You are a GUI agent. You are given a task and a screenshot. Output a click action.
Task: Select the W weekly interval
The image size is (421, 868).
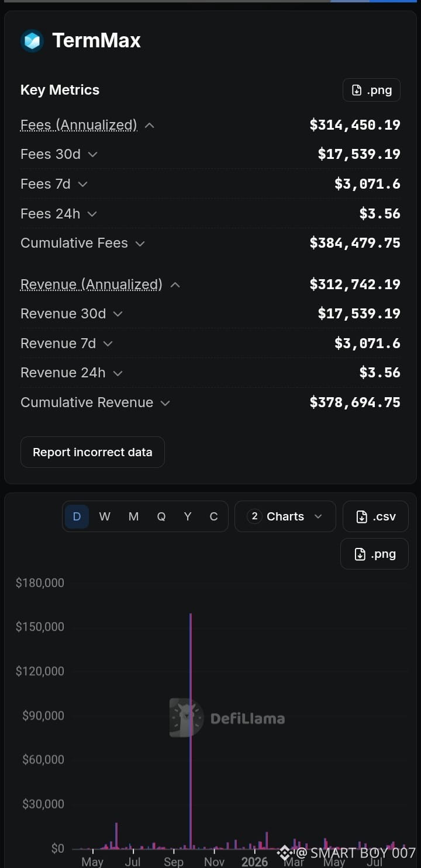pyautogui.click(x=105, y=516)
